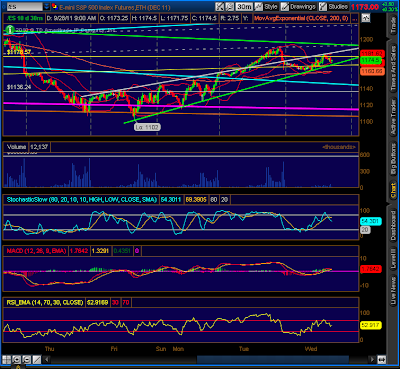Click the zoom out magnifier icon
This screenshot has height=369, width=400.
point(27,360)
